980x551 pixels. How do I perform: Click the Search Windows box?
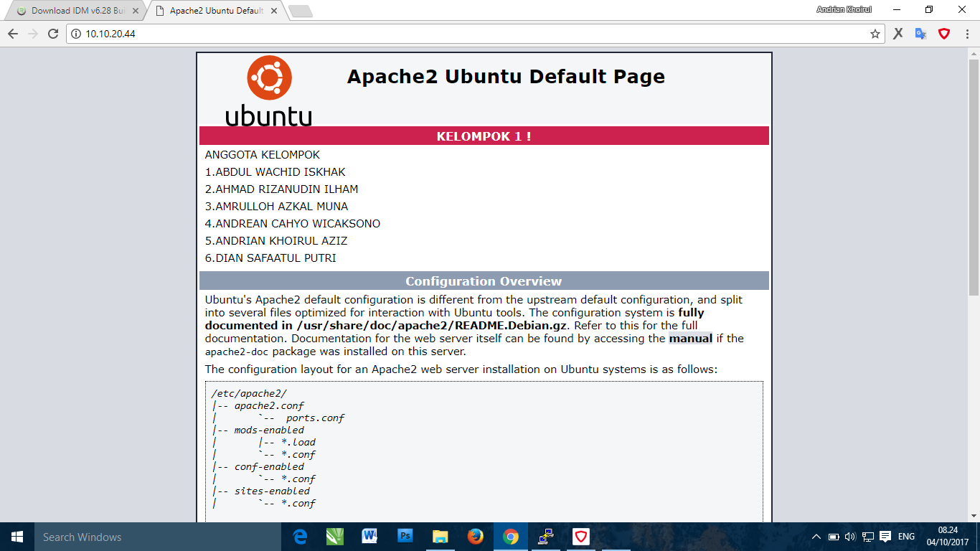157,537
